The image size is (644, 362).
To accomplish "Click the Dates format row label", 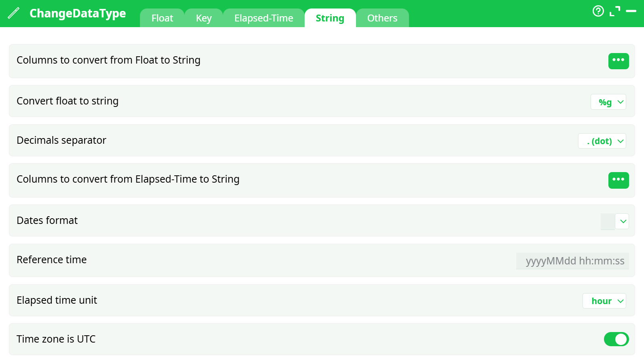I will 47,220.
